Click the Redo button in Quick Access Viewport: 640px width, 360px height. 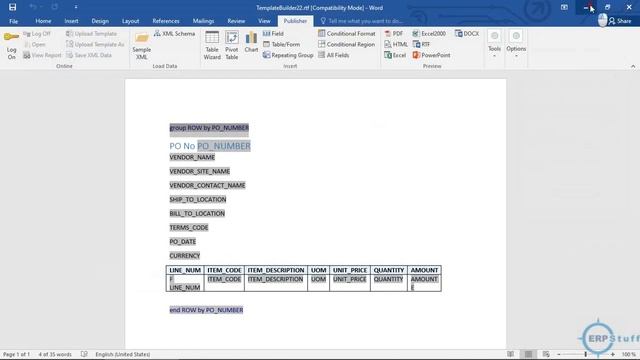[x=54, y=7]
